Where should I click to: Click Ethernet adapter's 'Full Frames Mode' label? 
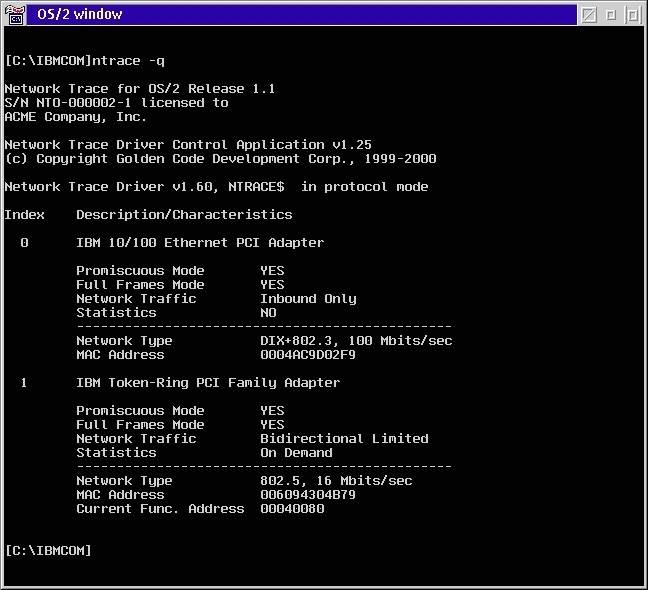coord(140,285)
